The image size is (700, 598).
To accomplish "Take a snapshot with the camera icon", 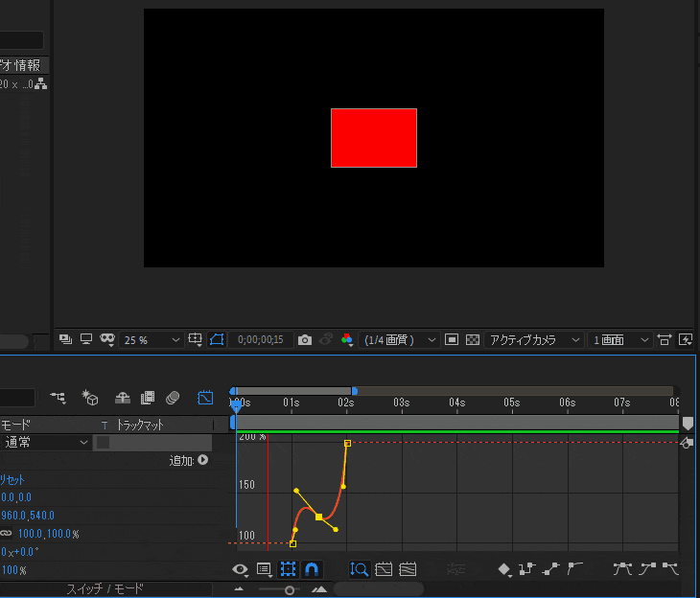I will coord(305,340).
